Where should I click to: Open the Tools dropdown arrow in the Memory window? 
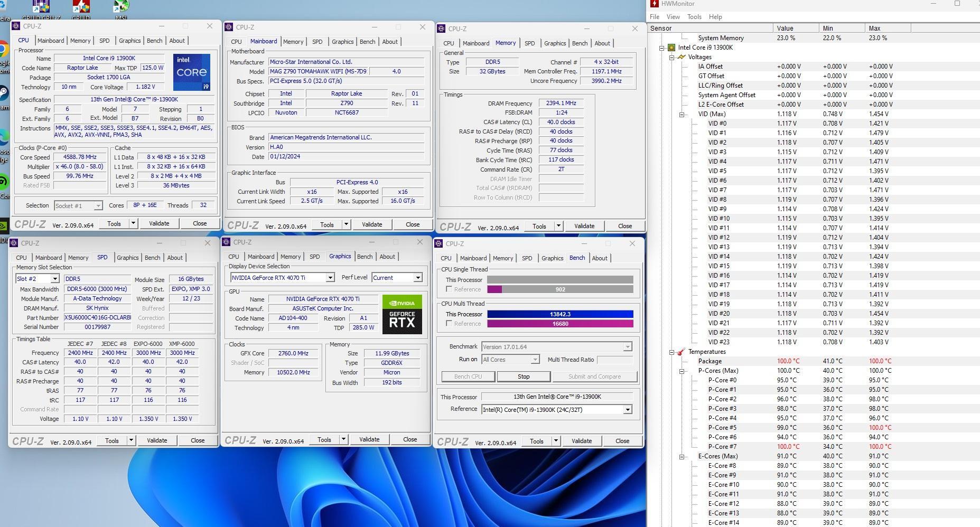558,226
